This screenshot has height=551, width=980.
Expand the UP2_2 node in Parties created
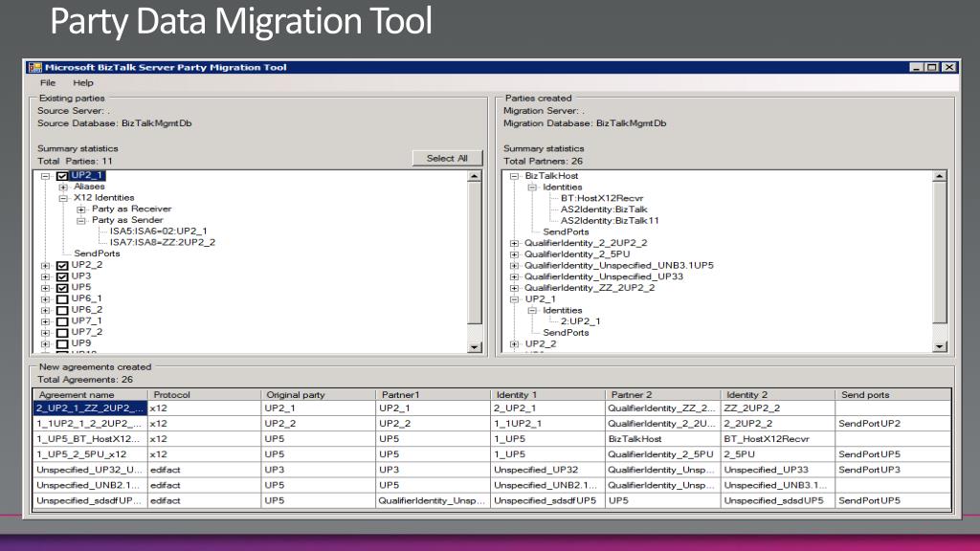514,344
